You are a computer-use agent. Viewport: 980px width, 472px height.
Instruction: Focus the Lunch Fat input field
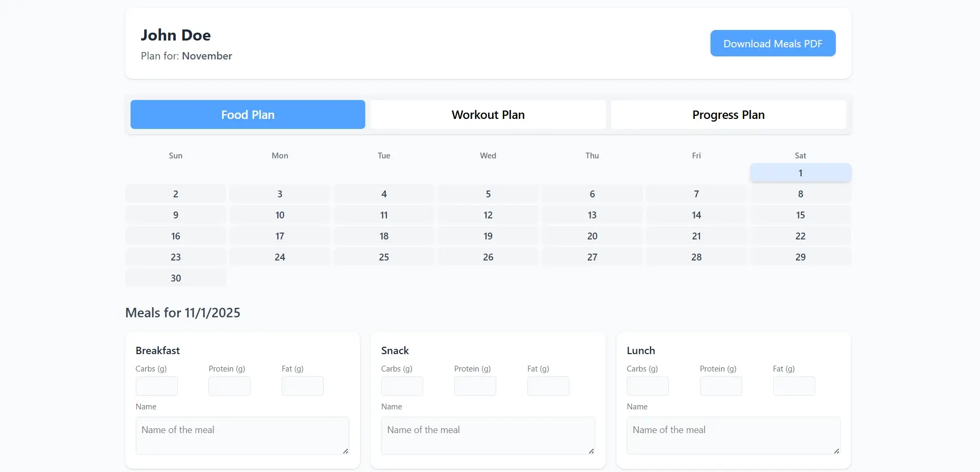point(794,386)
